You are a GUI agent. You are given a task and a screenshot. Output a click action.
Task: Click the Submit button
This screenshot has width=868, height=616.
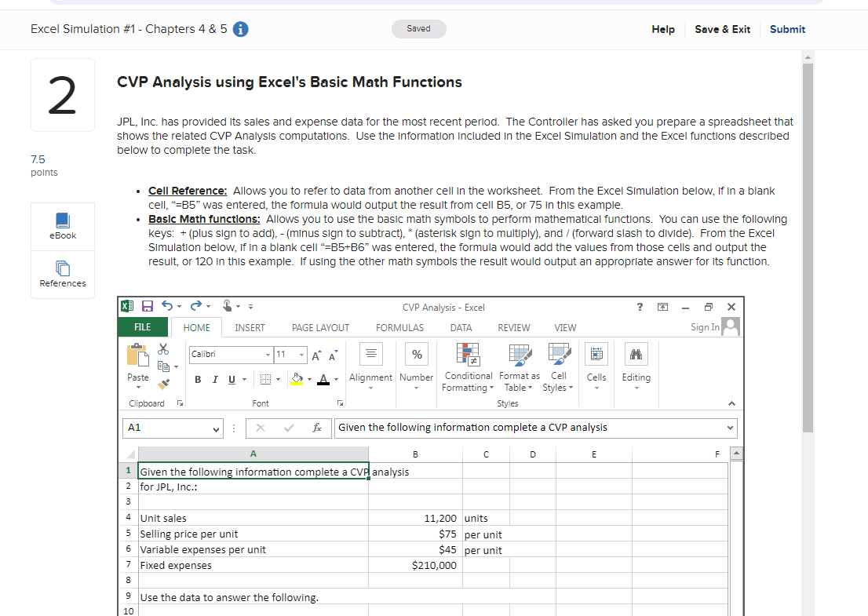[787, 29]
